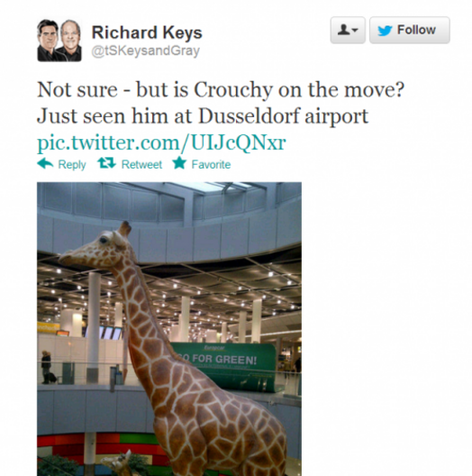Open Richard Keys profile name
This screenshot has height=476, width=472.
(147, 32)
